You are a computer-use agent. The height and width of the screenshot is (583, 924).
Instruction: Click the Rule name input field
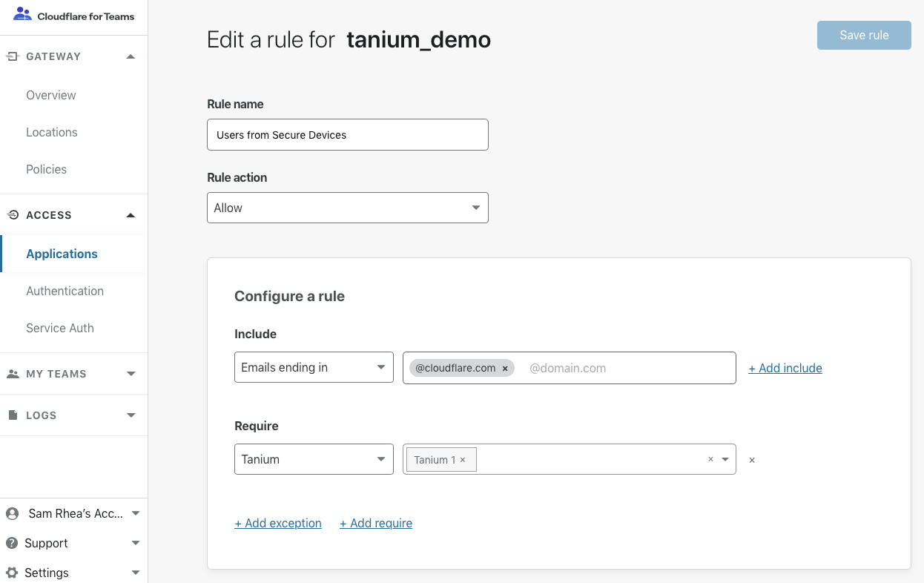tap(348, 135)
